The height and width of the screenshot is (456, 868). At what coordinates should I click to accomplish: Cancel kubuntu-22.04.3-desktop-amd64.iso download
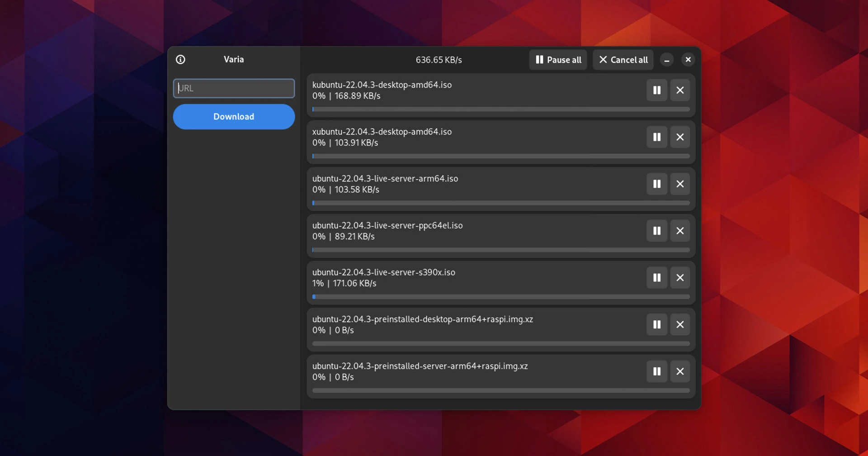pos(680,90)
